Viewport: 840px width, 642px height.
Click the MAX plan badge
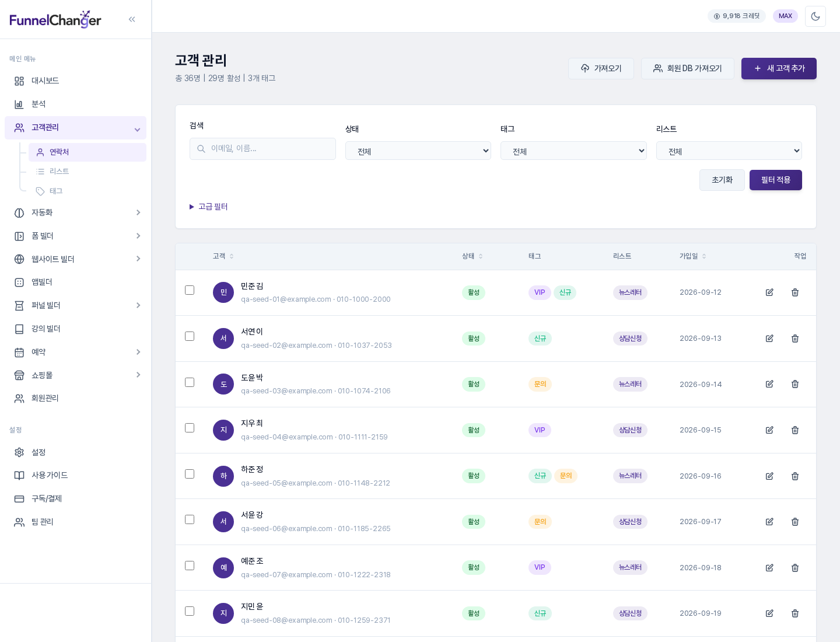[785, 16]
